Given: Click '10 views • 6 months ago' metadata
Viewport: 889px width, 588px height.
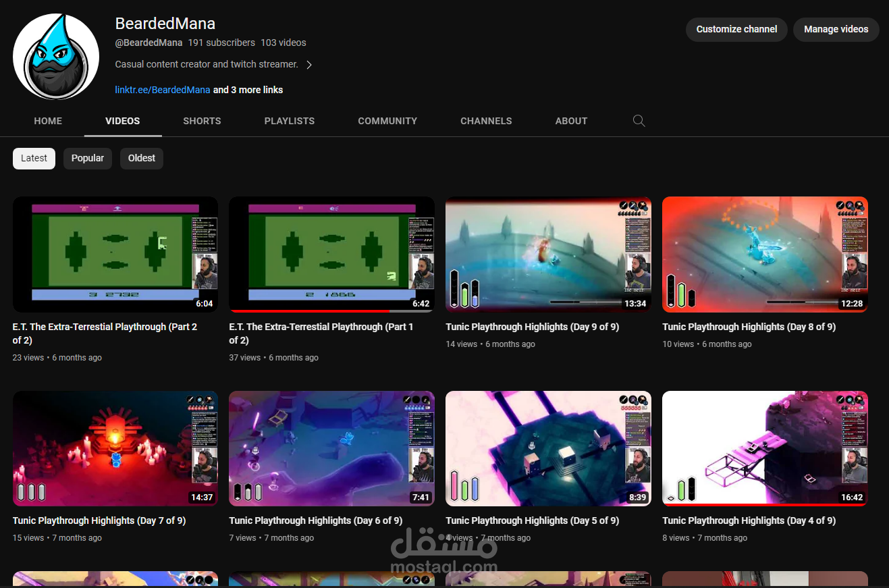Looking at the screenshot, I should click(707, 344).
